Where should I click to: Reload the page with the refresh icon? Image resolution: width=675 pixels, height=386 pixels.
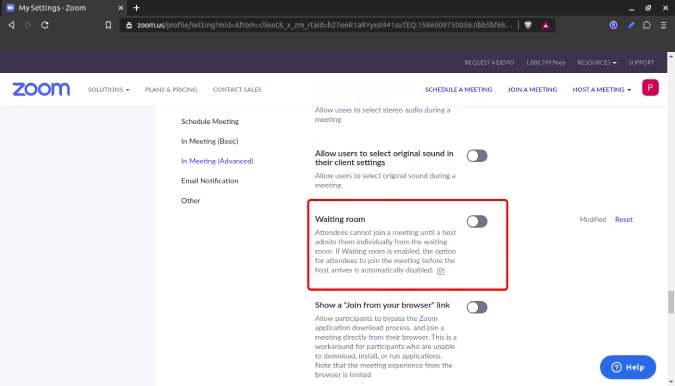point(45,25)
